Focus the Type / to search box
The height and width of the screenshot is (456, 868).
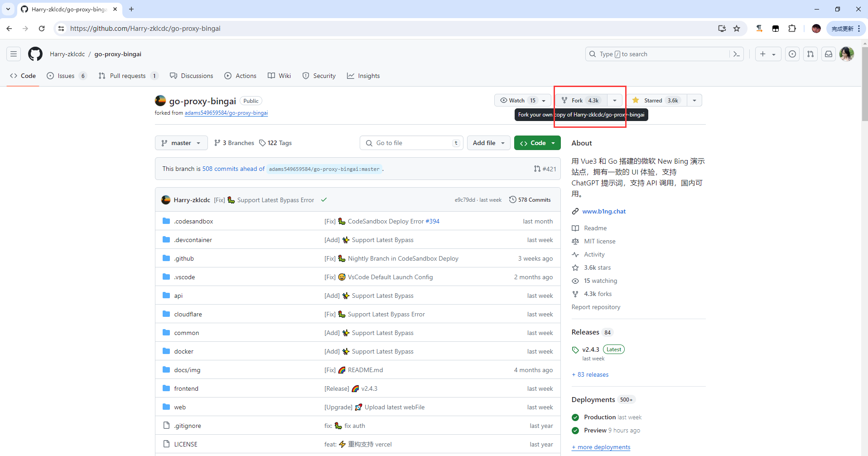657,54
